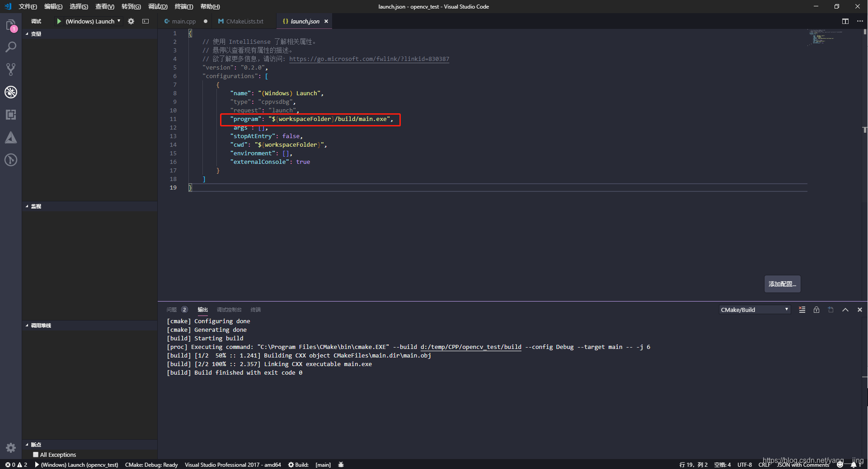This screenshot has height=469, width=868.
Task: Close the launch.json tab
Action: pos(326,21)
